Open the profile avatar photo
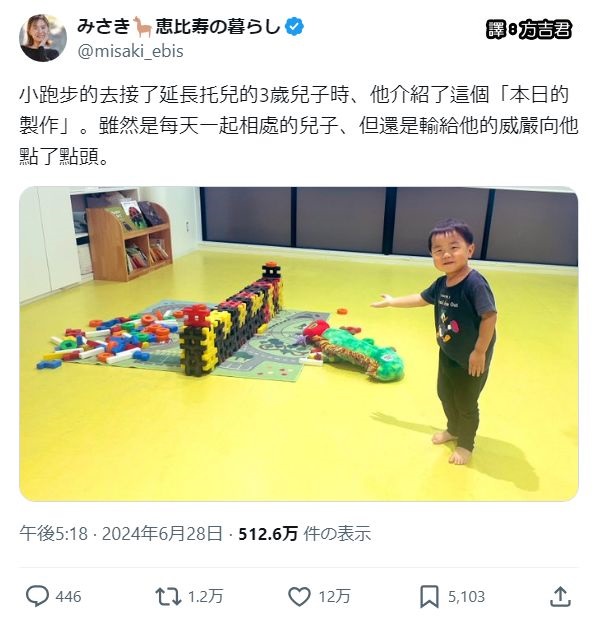The height and width of the screenshot is (625, 598). 43,38
